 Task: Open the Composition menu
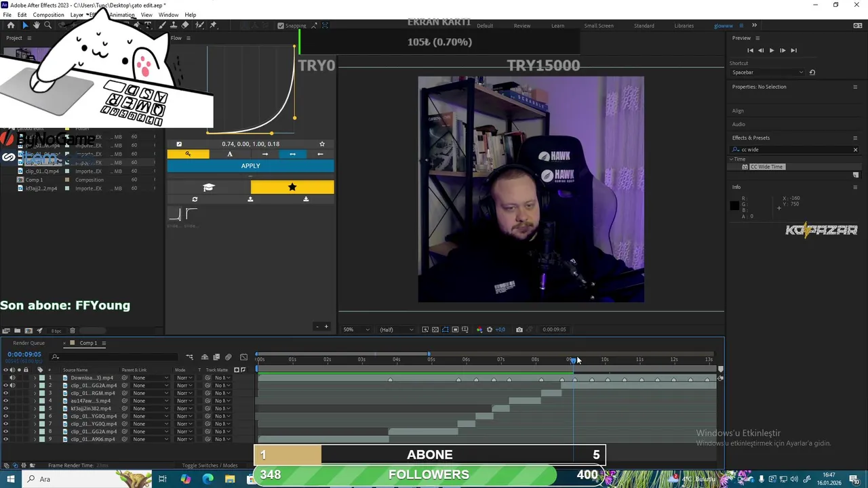click(x=48, y=15)
